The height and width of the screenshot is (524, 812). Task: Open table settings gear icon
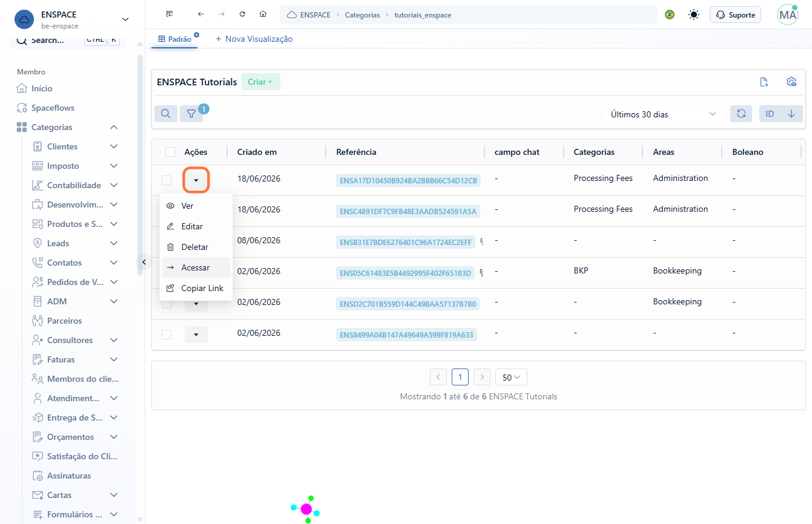pyautogui.click(x=791, y=82)
